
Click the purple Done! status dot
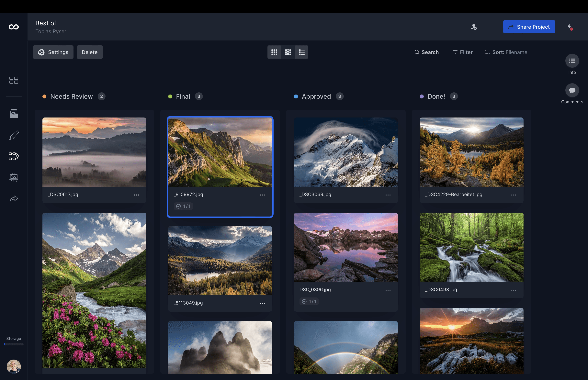(x=422, y=96)
